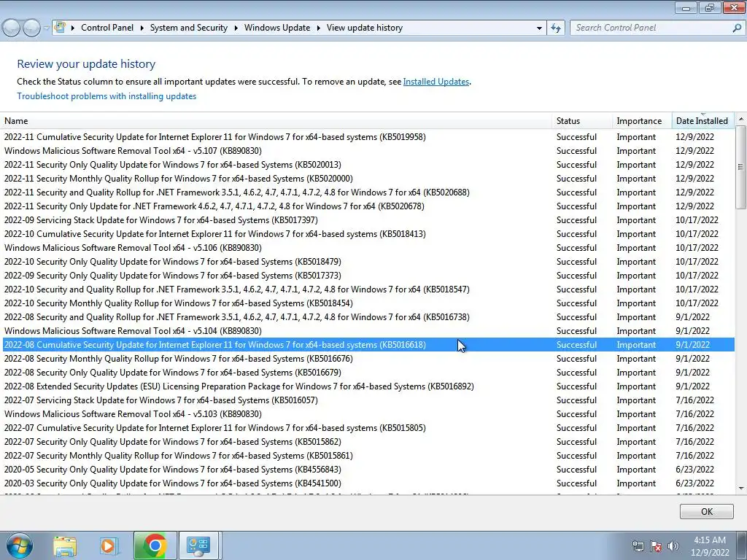Open Google Chrome from the taskbar
Viewport: 747px width, 560px height.
point(155,545)
